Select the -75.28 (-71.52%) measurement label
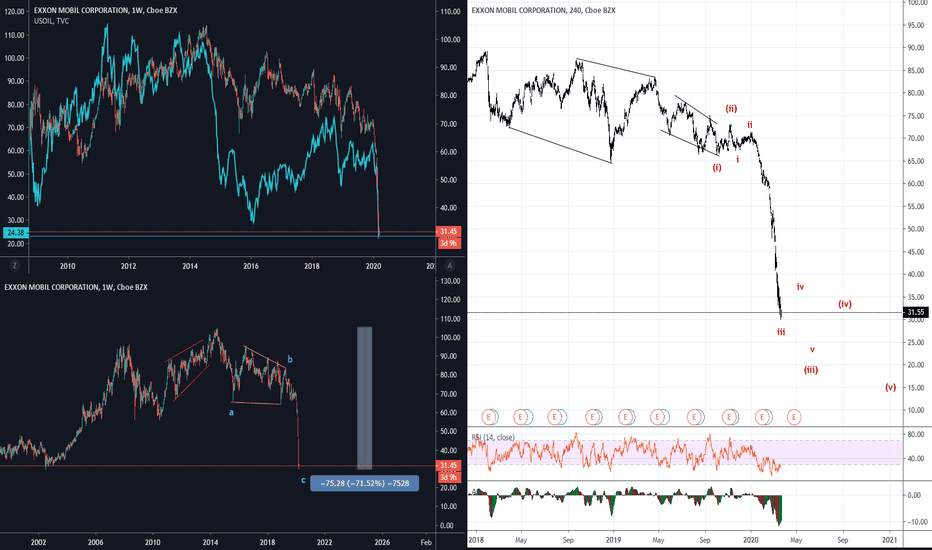932x550 pixels. tap(364, 483)
